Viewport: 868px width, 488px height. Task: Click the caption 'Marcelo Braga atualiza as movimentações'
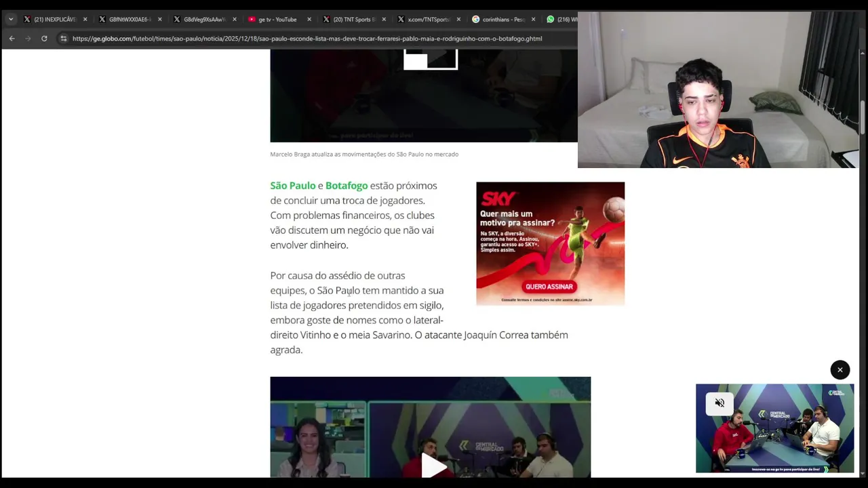click(x=364, y=155)
